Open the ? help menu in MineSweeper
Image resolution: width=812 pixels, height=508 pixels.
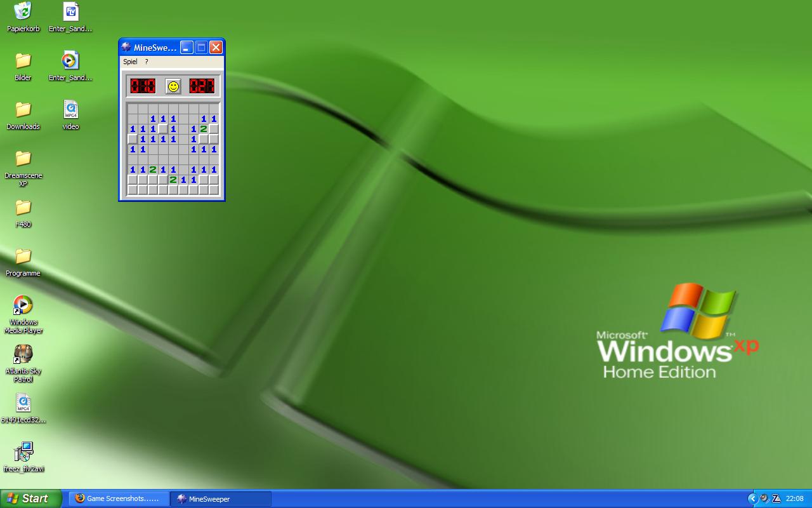pos(147,62)
